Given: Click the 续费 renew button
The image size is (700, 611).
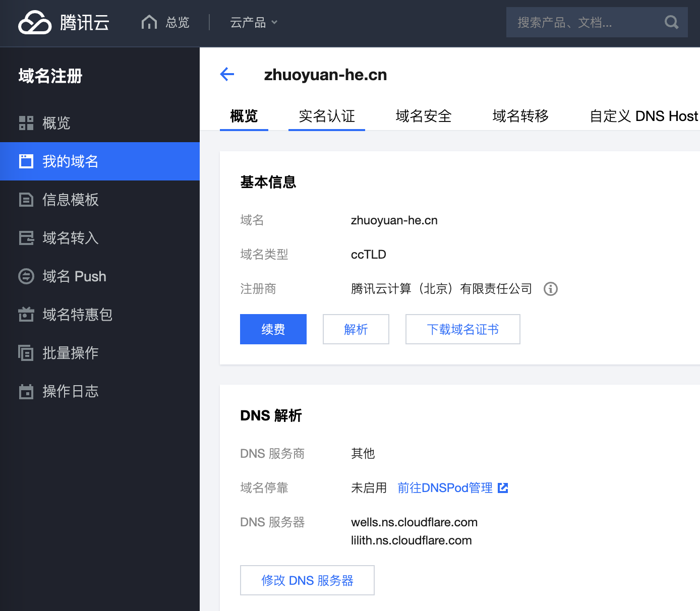Looking at the screenshot, I should click(273, 329).
